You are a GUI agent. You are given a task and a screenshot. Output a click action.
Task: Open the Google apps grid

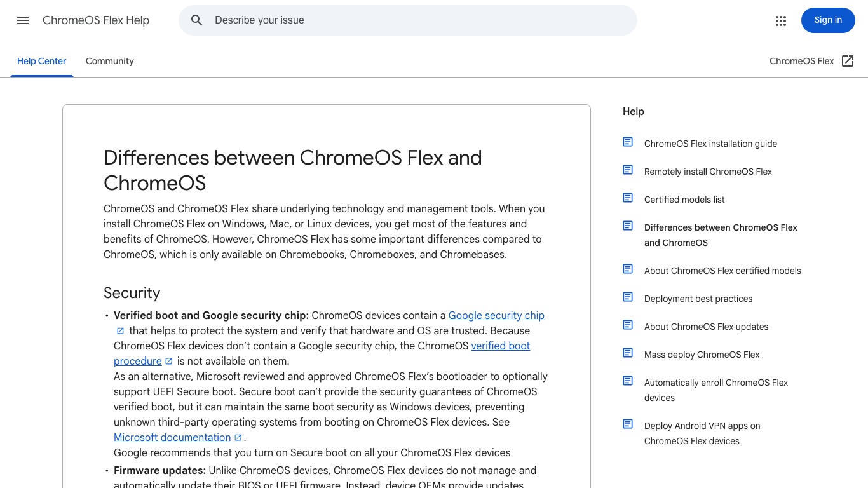(x=781, y=21)
